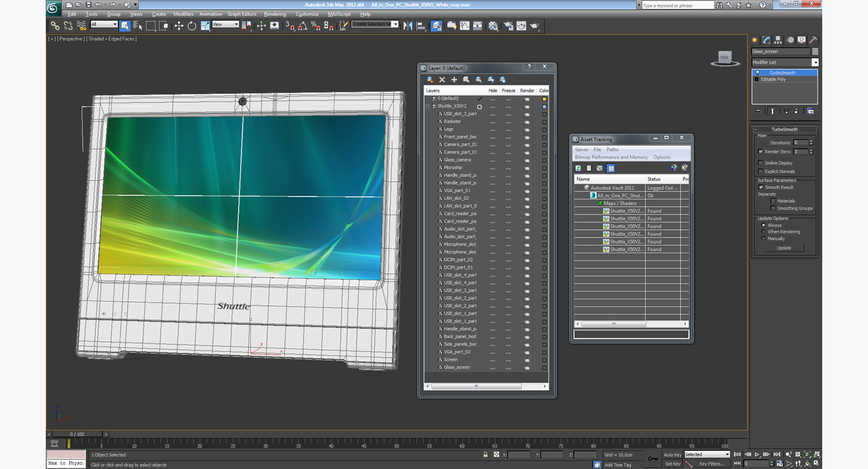Switch to the Motion command panel
The image size is (868, 469).
pos(790,40)
